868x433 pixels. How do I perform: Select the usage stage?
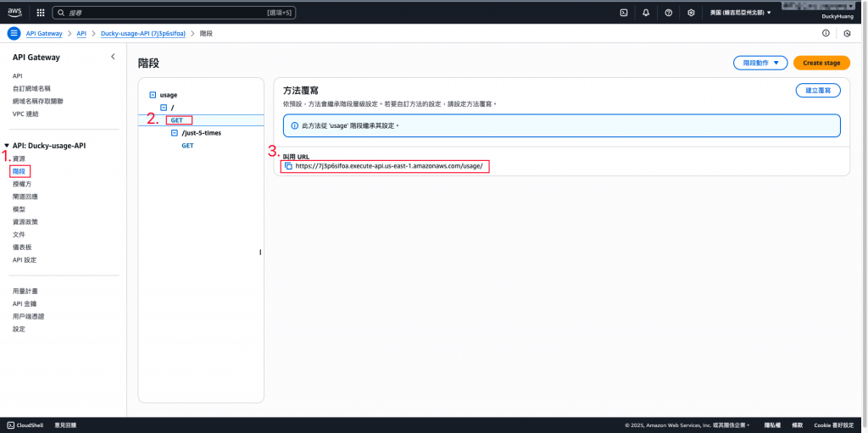(169, 95)
